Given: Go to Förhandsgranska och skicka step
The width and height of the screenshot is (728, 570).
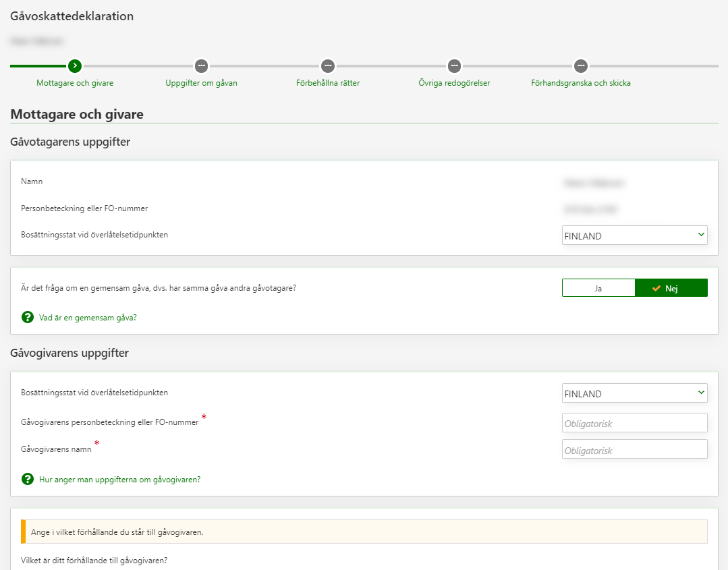Looking at the screenshot, I should tap(581, 83).
